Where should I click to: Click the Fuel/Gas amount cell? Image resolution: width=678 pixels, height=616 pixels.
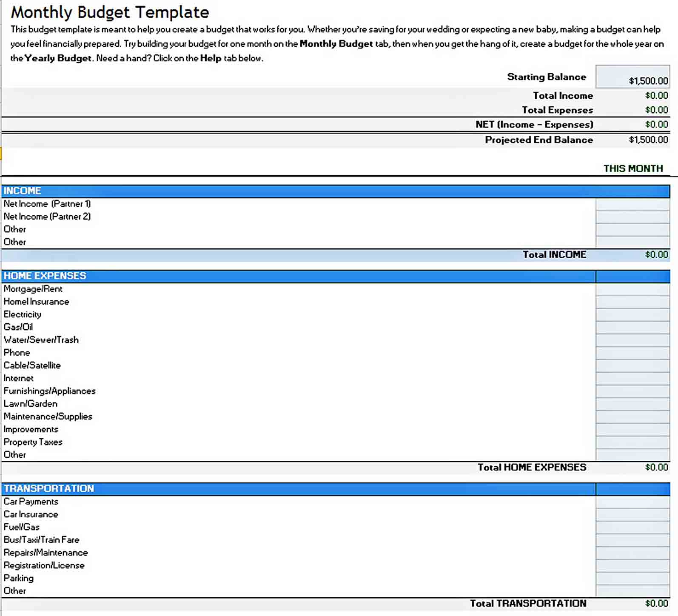[632, 528]
